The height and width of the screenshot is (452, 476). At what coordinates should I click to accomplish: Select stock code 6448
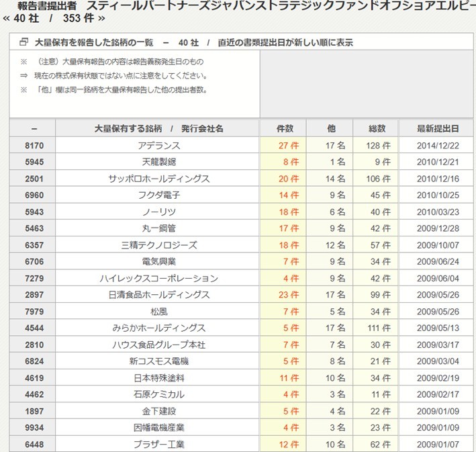click(34, 444)
